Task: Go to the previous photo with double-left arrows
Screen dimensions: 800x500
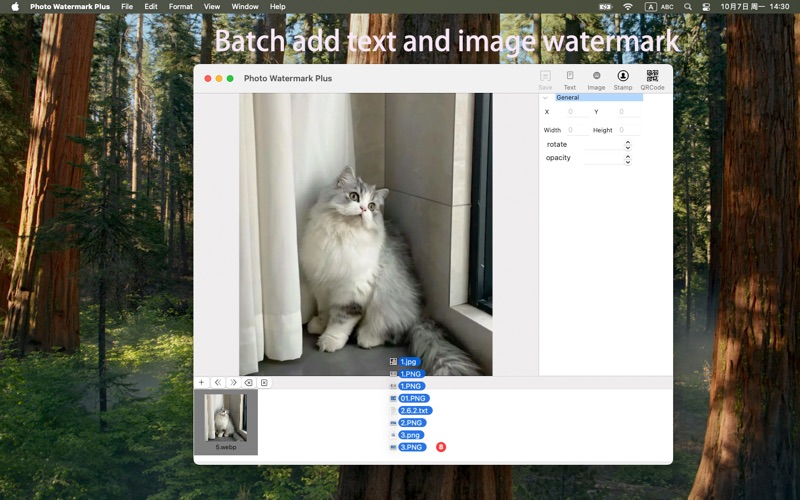Action: [x=218, y=382]
